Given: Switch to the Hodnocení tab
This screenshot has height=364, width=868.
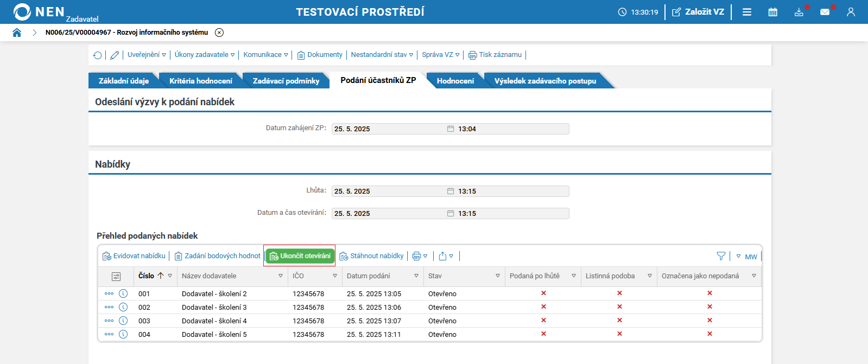Looking at the screenshot, I should pos(455,81).
